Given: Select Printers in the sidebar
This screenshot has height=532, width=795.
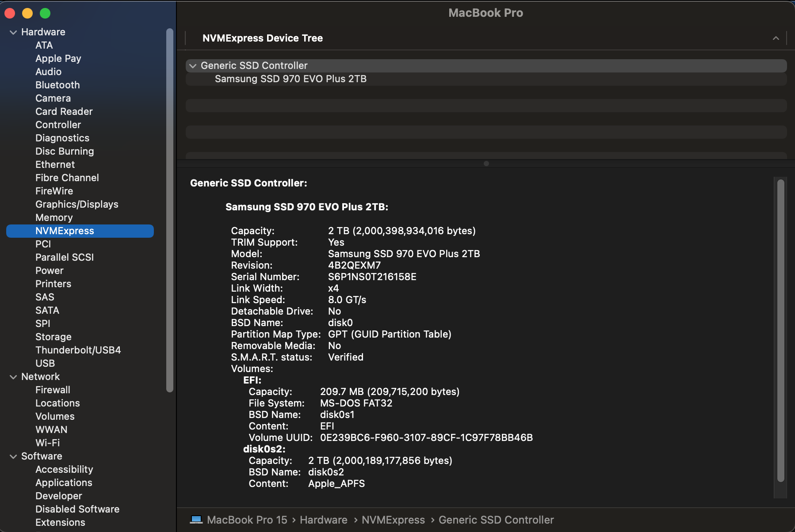Looking at the screenshot, I should pos(54,284).
